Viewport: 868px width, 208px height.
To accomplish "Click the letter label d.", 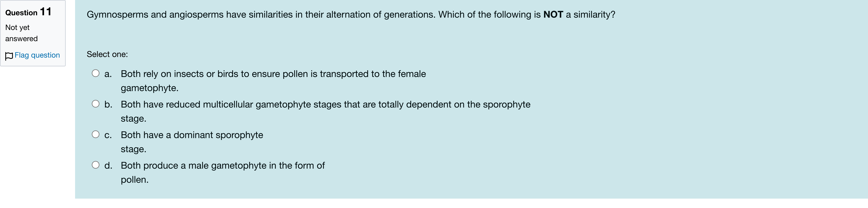I will tap(108, 165).
